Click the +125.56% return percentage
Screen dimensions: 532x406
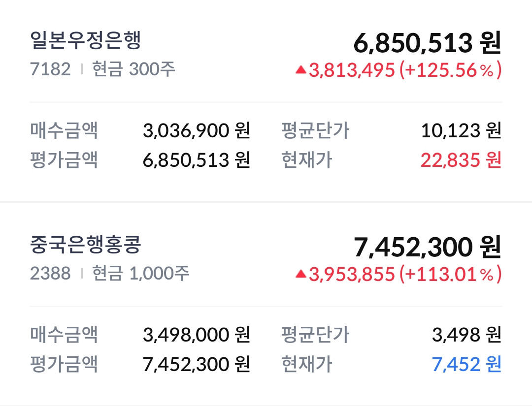pyautogui.click(x=450, y=70)
